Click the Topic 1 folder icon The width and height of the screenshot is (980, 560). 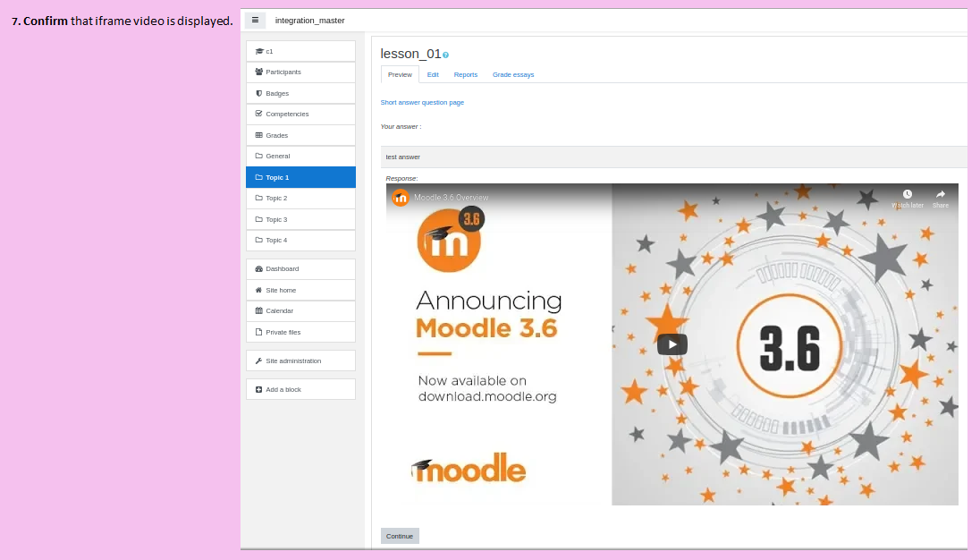(258, 177)
